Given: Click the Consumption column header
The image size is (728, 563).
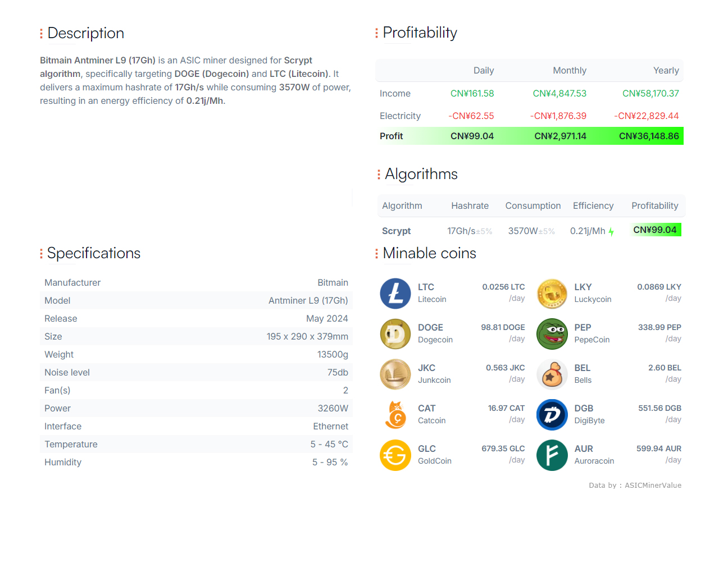Looking at the screenshot, I should coord(533,206).
